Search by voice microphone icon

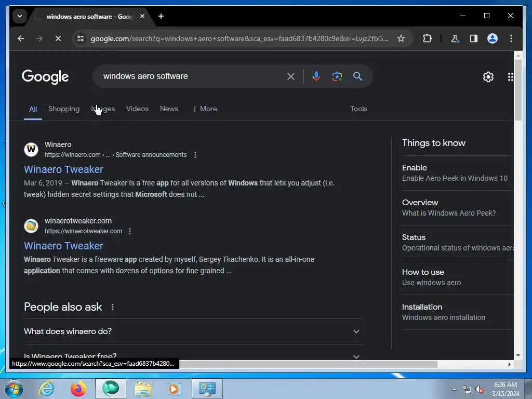click(x=316, y=76)
